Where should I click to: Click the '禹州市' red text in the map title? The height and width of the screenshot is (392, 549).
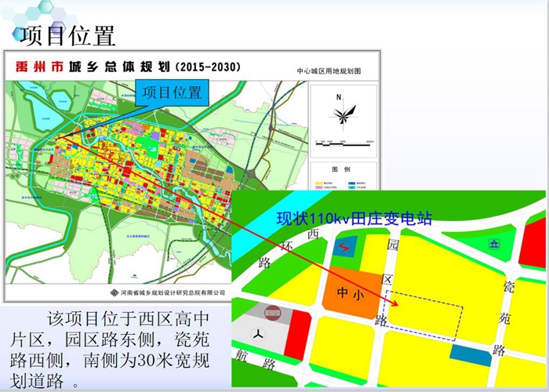39,67
